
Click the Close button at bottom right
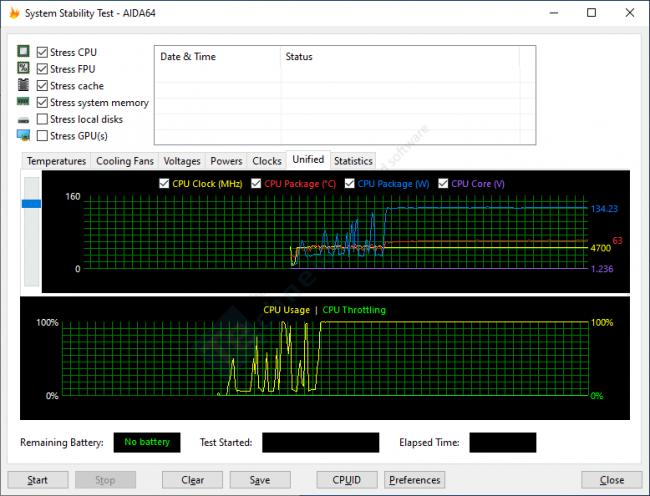click(612, 480)
